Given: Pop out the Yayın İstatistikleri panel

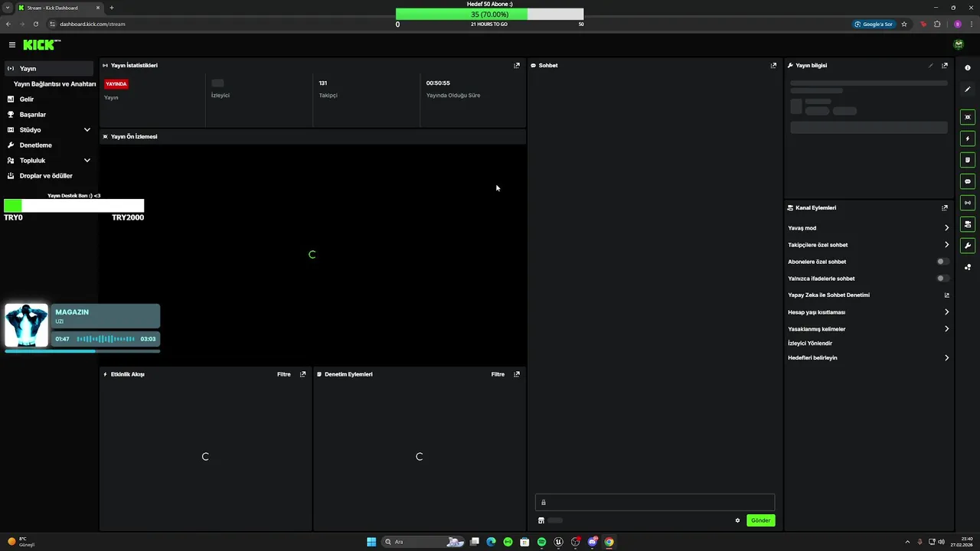Looking at the screenshot, I should point(517,66).
